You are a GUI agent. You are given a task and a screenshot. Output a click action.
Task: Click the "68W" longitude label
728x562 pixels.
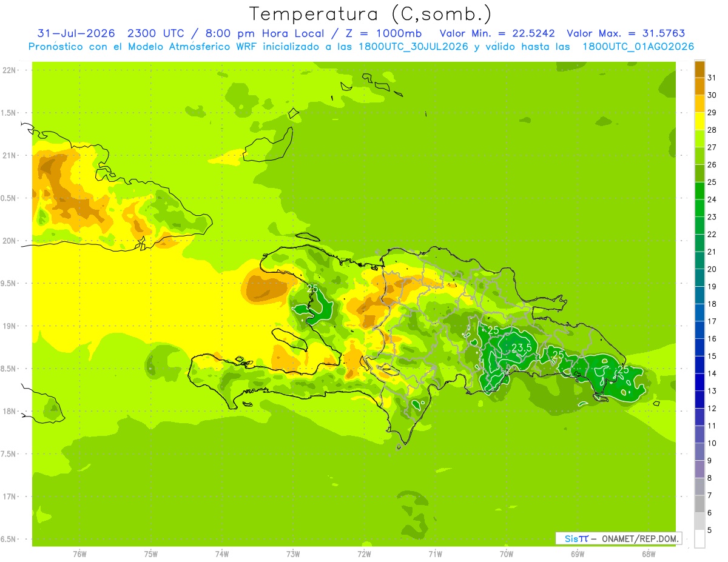(x=649, y=554)
